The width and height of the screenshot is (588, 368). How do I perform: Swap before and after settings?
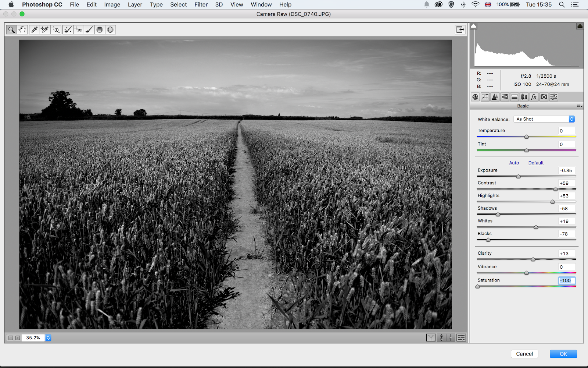click(x=441, y=337)
